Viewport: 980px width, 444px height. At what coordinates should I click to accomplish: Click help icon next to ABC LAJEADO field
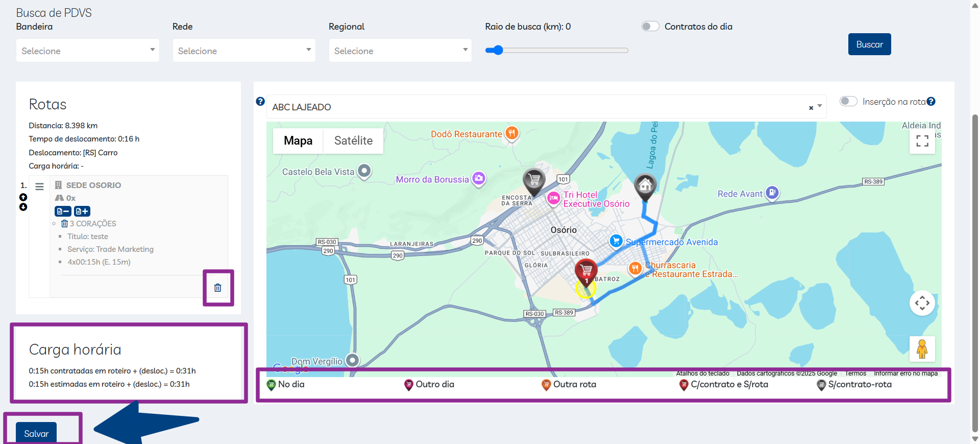[260, 101]
